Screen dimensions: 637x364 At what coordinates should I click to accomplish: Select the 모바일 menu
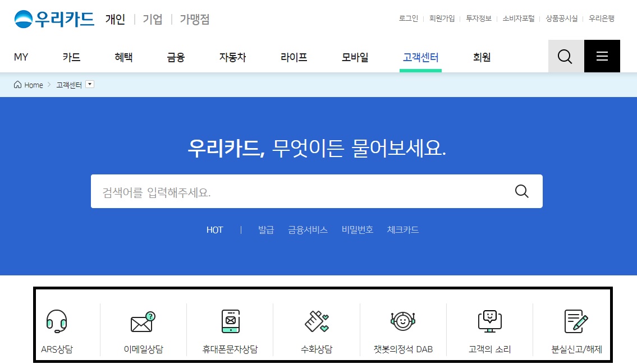pos(355,57)
